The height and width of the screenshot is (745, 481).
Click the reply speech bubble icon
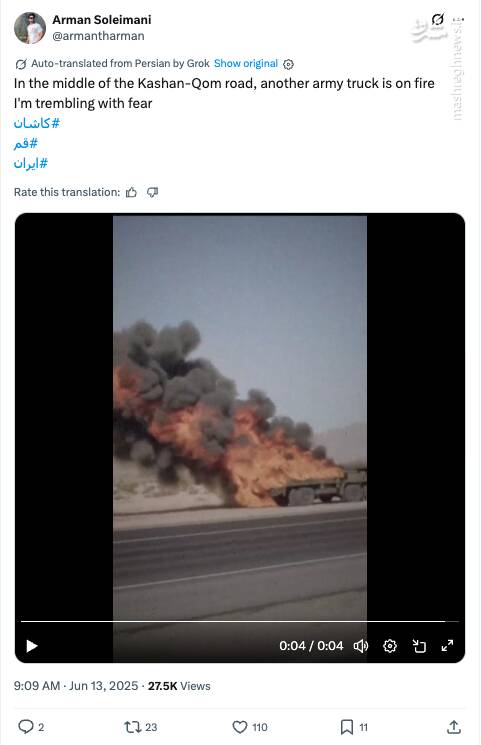(x=25, y=726)
